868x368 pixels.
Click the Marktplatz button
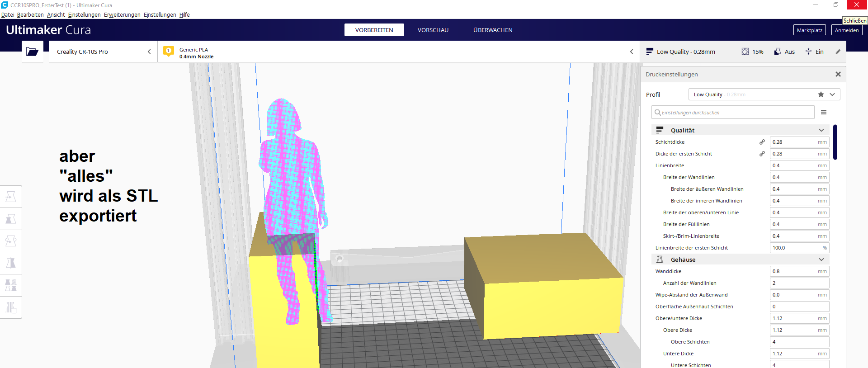tap(809, 30)
